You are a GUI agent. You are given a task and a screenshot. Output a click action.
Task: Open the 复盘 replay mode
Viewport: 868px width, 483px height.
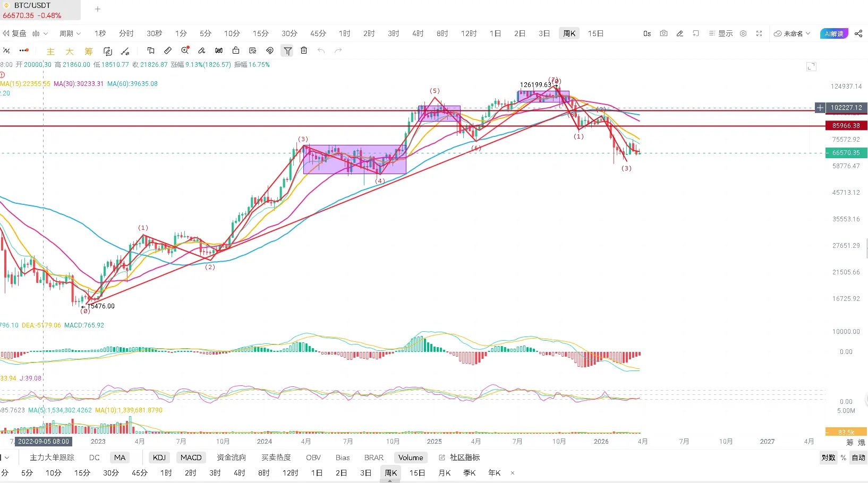click(x=14, y=33)
